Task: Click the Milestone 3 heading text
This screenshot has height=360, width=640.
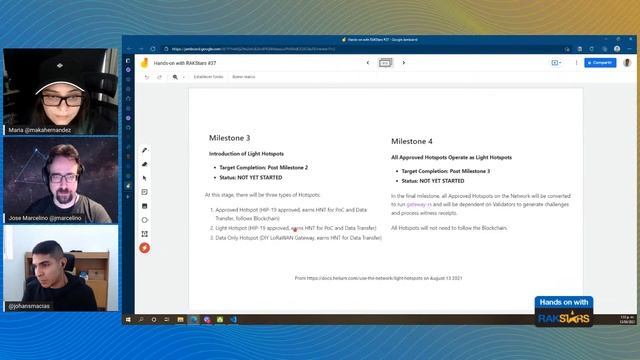Action: point(229,138)
